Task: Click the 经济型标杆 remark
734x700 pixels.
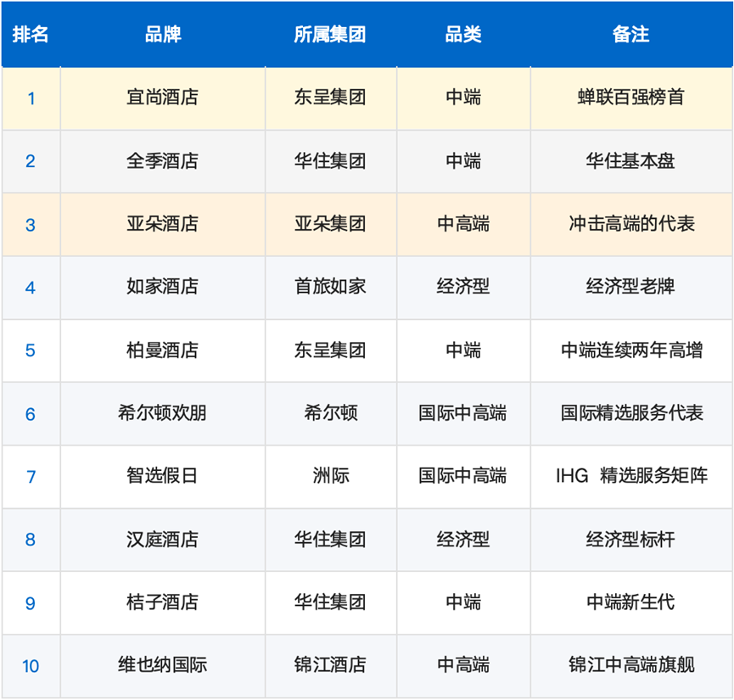Action: (630, 540)
